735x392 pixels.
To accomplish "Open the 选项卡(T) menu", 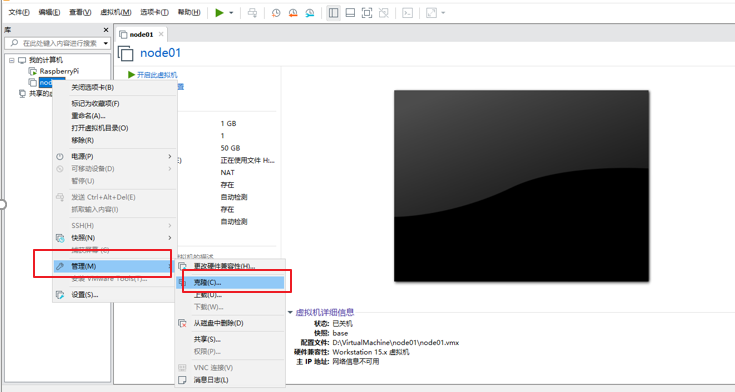I will click(154, 12).
